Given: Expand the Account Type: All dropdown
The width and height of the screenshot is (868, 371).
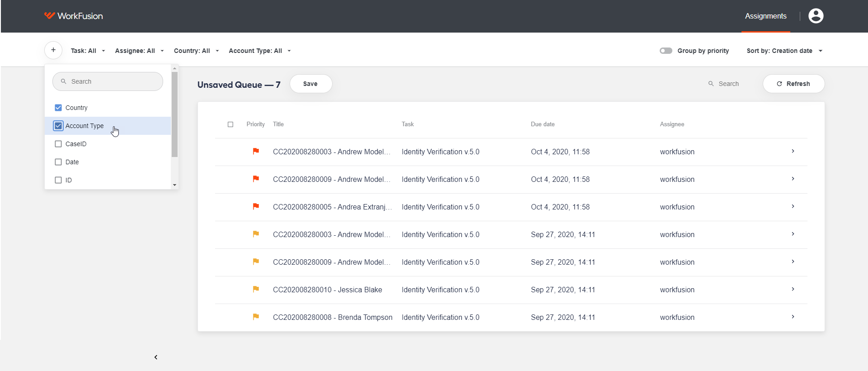Looking at the screenshot, I should pos(260,51).
